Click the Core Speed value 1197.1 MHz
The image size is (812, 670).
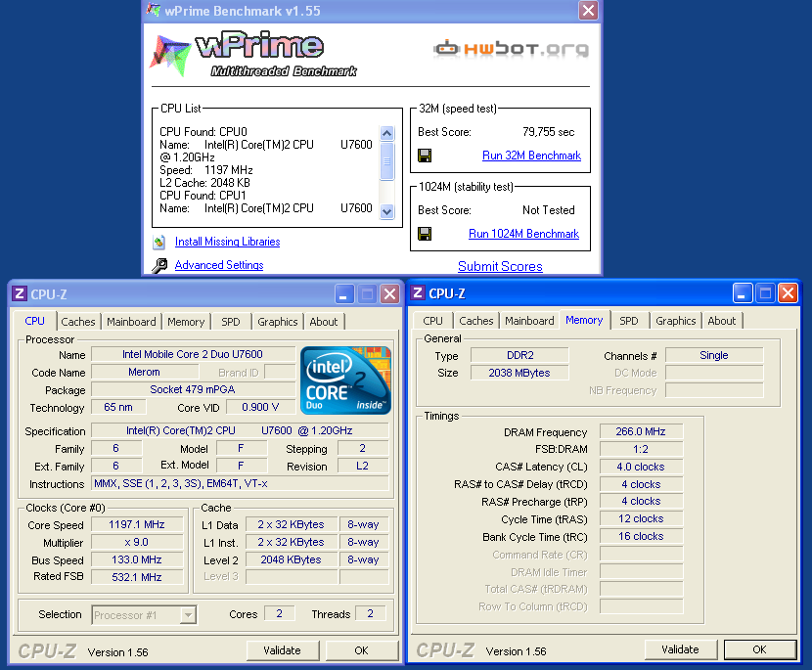coord(137,524)
